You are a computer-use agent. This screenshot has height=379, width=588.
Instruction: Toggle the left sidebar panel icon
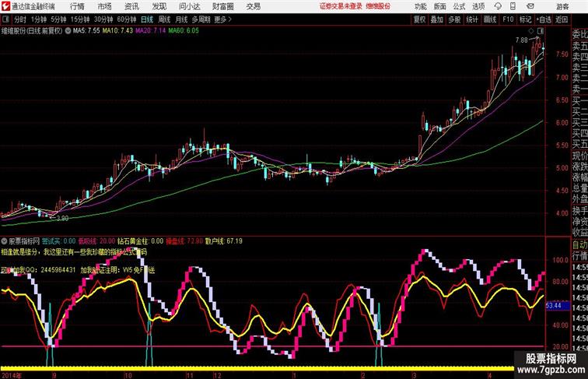coord(5,19)
